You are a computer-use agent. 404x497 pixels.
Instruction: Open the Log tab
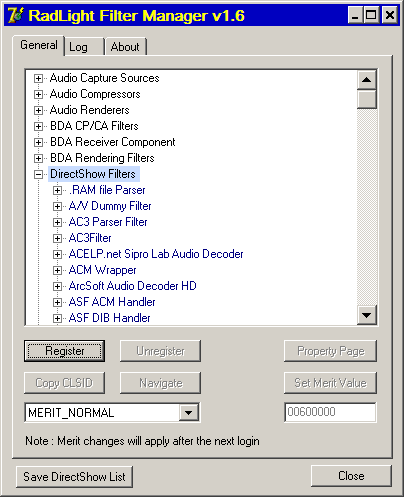click(84, 47)
